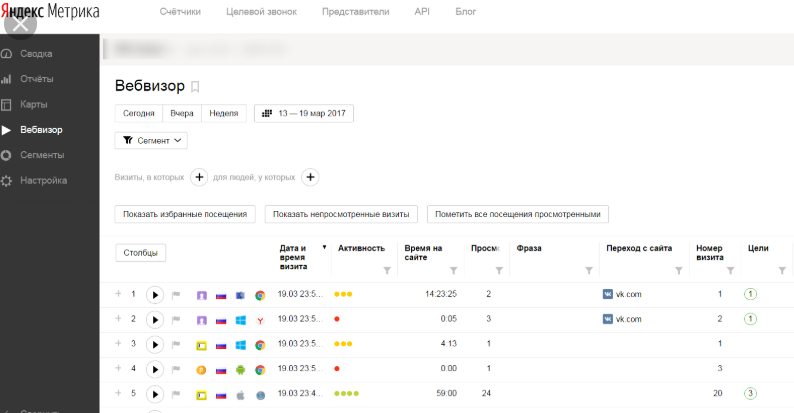Select Вебвизор in the sidebar
Viewport: 794px width, 413px height.
tap(41, 130)
